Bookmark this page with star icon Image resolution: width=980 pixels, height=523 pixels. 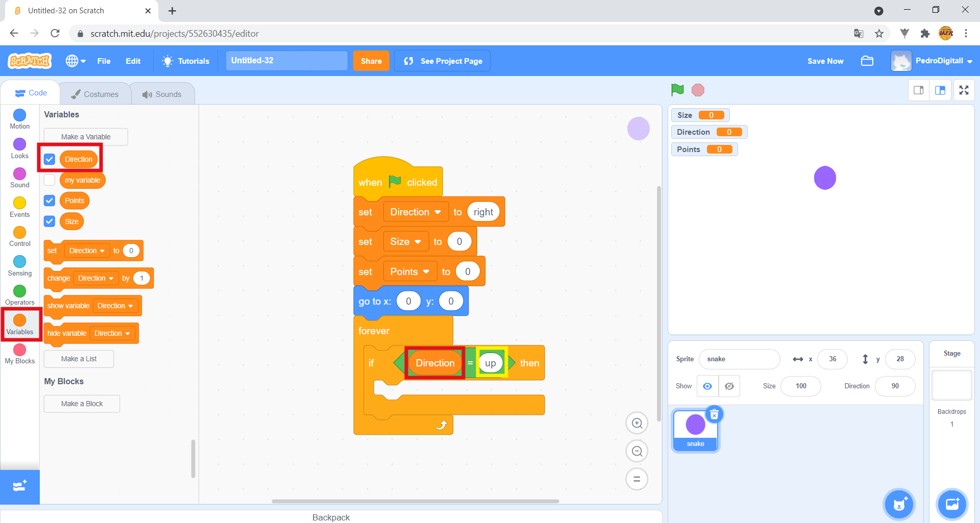click(x=879, y=34)
